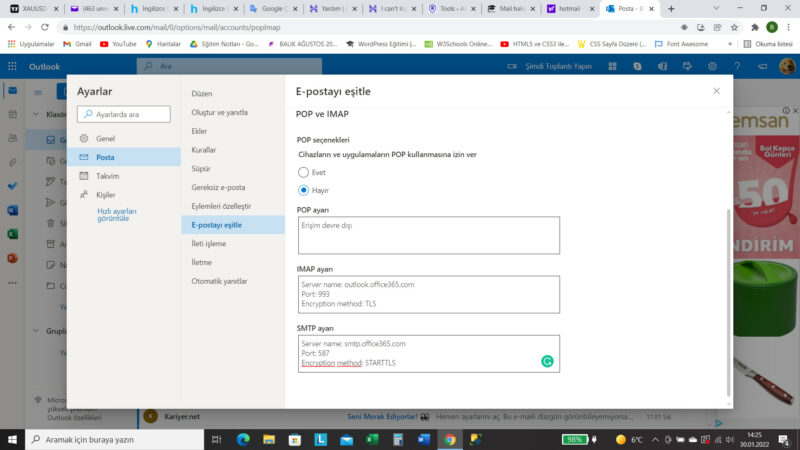
Task: Open Word from the Windows taskbar
Action: point(423,439)
